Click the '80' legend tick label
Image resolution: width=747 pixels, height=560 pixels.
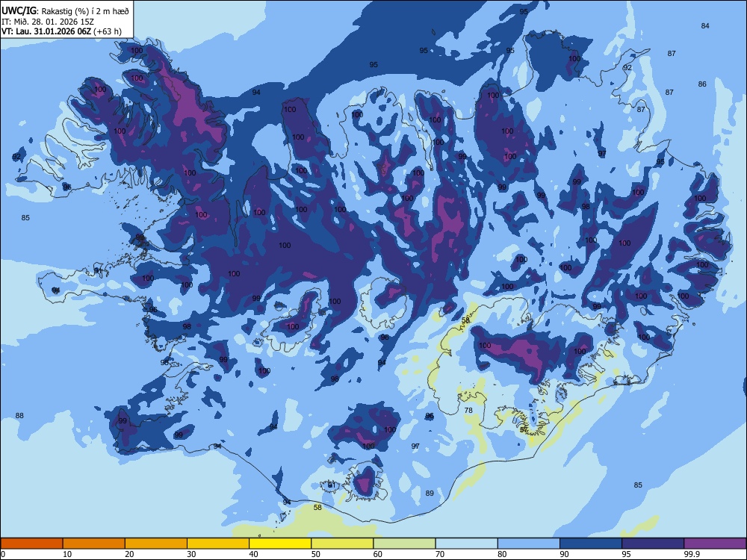[x=502, y=554]
